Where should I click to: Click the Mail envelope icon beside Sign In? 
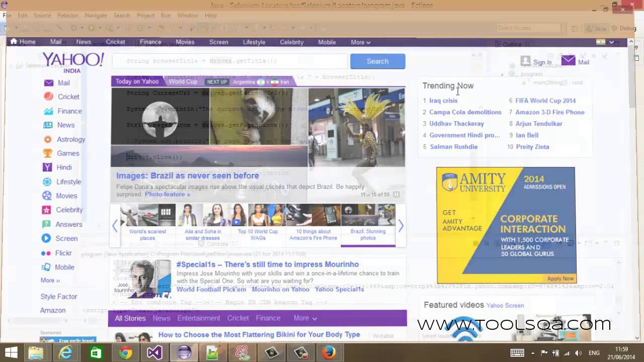pos(569,61)
